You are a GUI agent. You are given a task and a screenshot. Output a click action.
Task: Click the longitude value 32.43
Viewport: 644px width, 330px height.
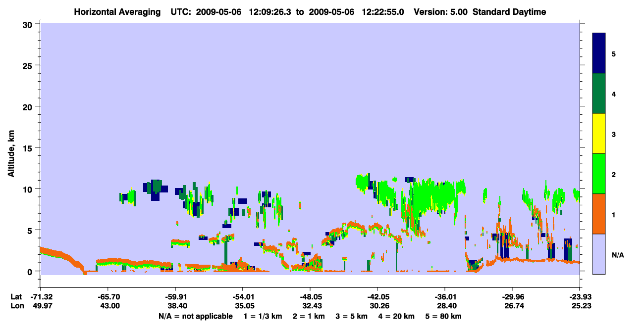pos(312,306)
